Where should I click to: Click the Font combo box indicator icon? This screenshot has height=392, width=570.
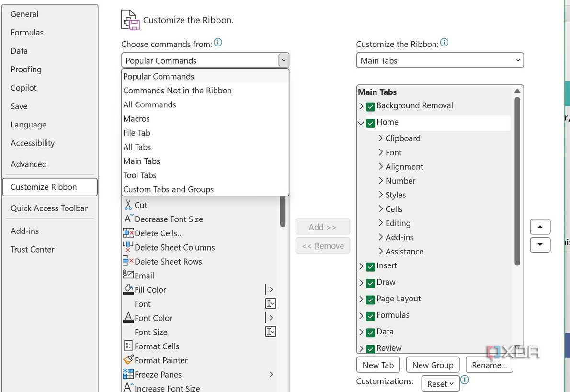(x=271, y=303)
